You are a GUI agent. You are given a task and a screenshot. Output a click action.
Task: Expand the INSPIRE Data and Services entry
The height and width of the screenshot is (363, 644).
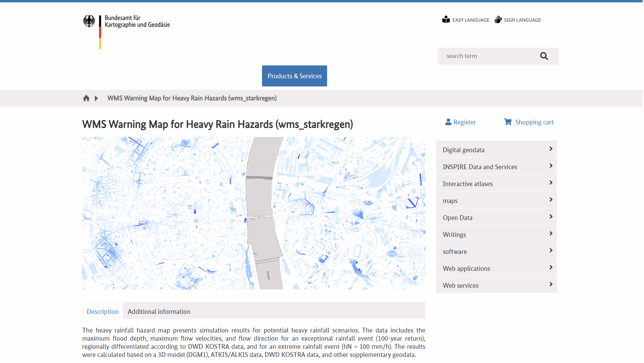point(480,166)
